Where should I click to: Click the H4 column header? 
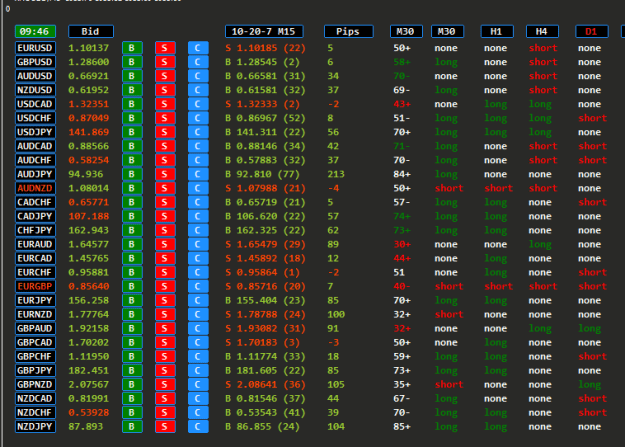(542, 32)
